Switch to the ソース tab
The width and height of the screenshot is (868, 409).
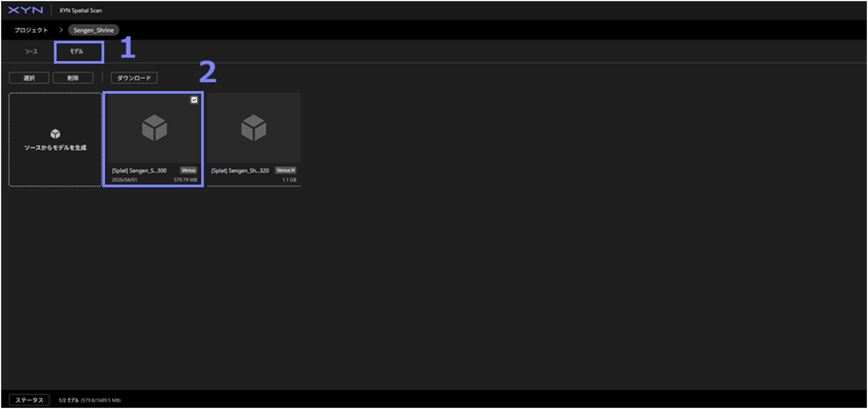(x=31, y=52)
